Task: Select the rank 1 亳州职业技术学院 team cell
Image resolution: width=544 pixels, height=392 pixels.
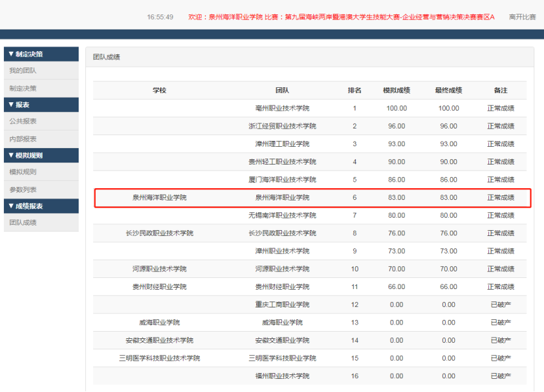Action: point(282,108)
